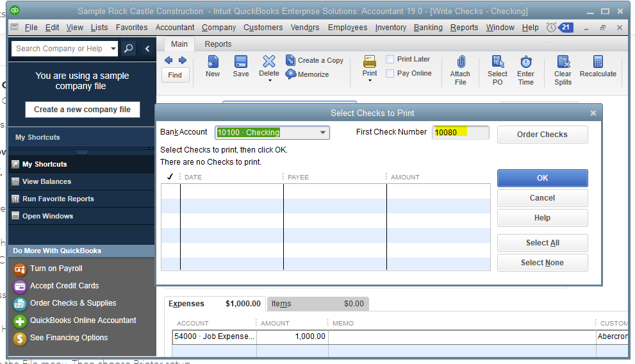
Task: Memorize this check transaction
Action: coord(307,74)
